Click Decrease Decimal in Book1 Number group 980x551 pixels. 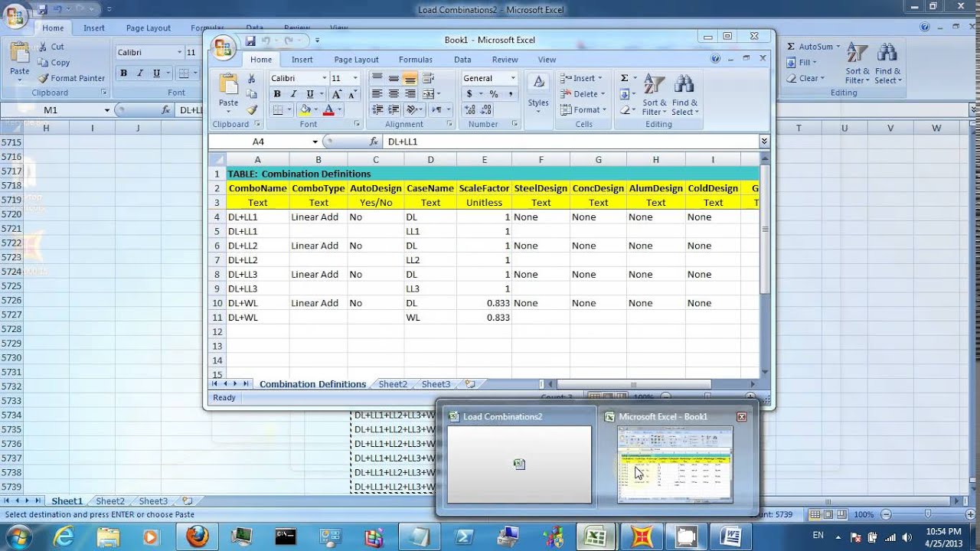point(486,110)
